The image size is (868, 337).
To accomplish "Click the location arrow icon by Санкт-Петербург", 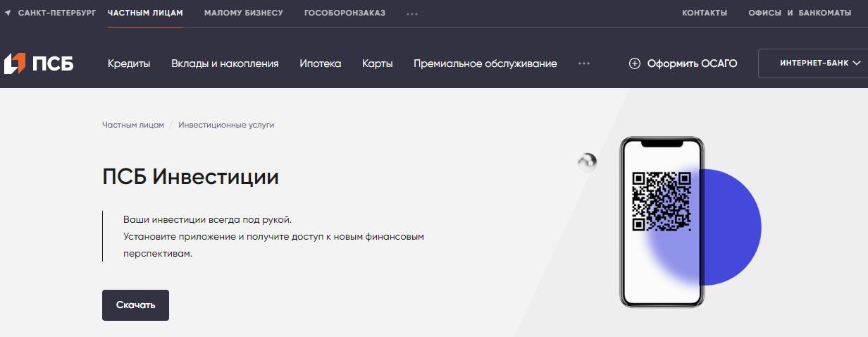I will click(x=8, y=13).
